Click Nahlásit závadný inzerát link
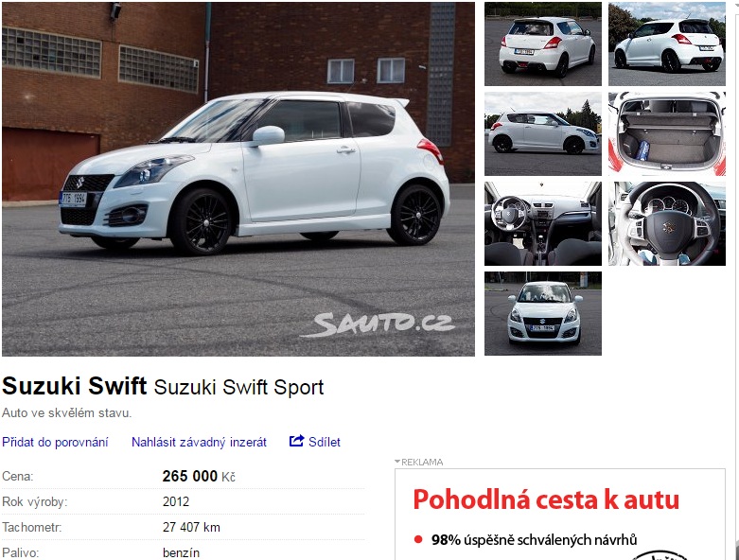739x560 pixels. coord(199,443)
